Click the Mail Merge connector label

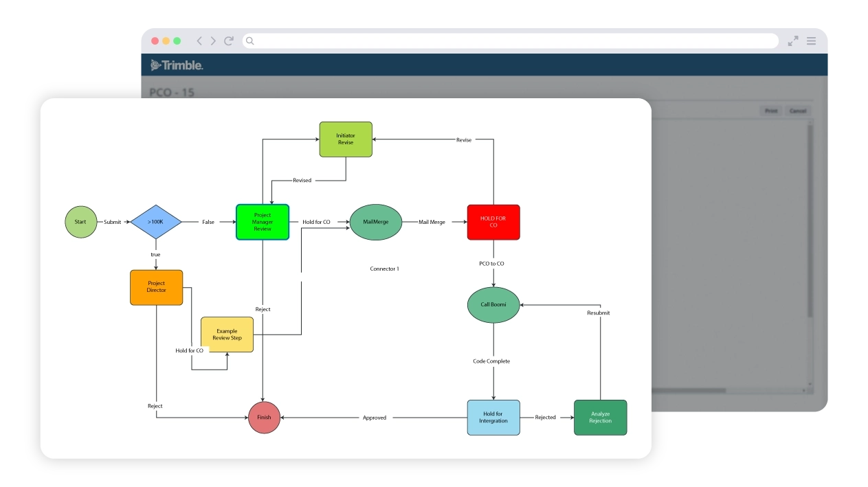point(432,222)
